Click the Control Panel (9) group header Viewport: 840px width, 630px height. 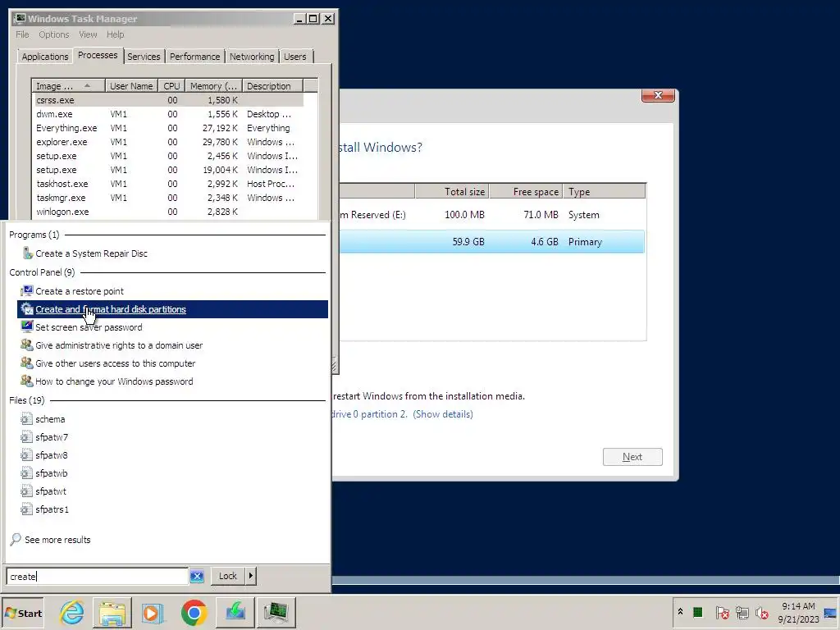click(x=42, y=272)
